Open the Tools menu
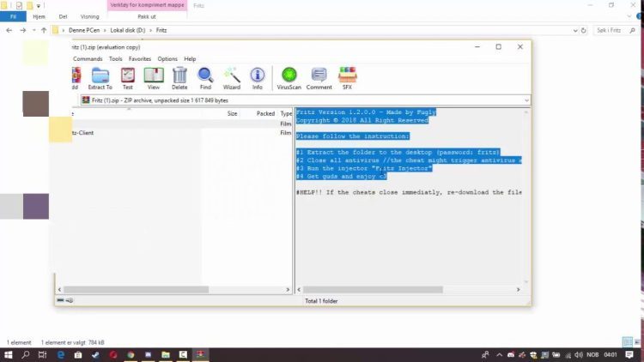This screenshot has height=362, width=644. (x=115, y=58)
